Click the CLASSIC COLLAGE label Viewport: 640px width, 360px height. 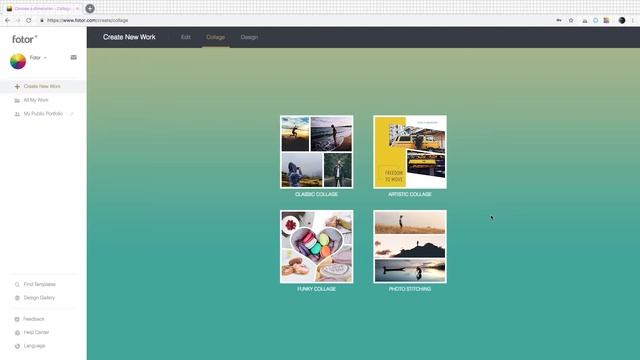[x=316, y=194]
